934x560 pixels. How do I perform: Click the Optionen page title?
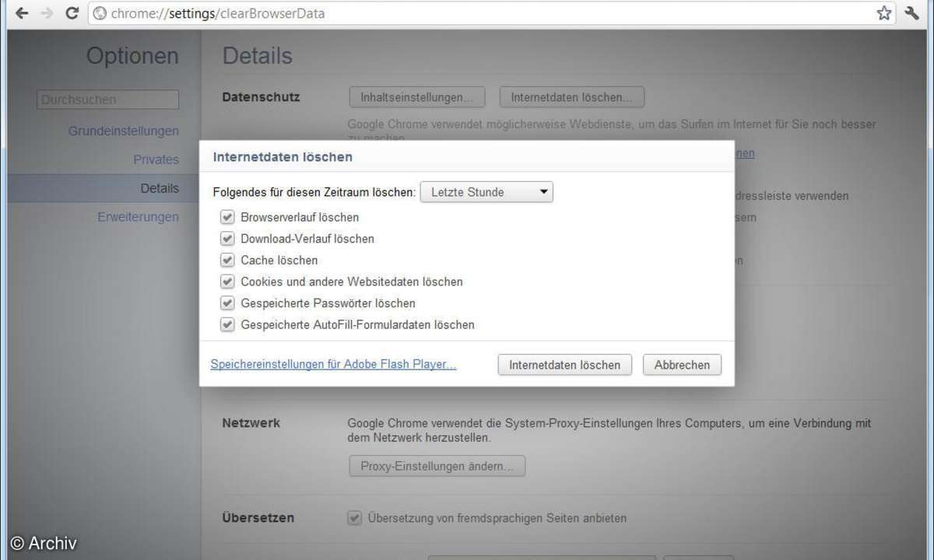coord(132,56)
